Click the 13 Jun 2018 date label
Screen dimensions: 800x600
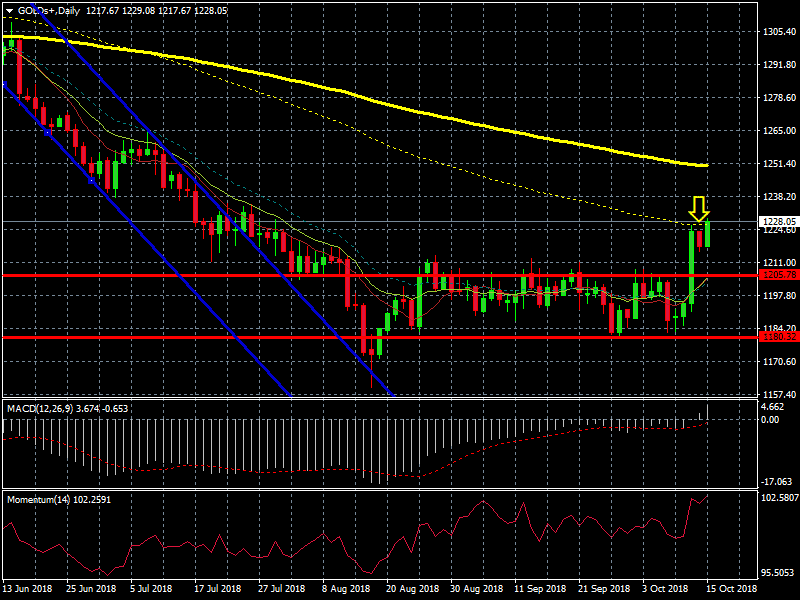pyautogui.click(x=27, y=590)
